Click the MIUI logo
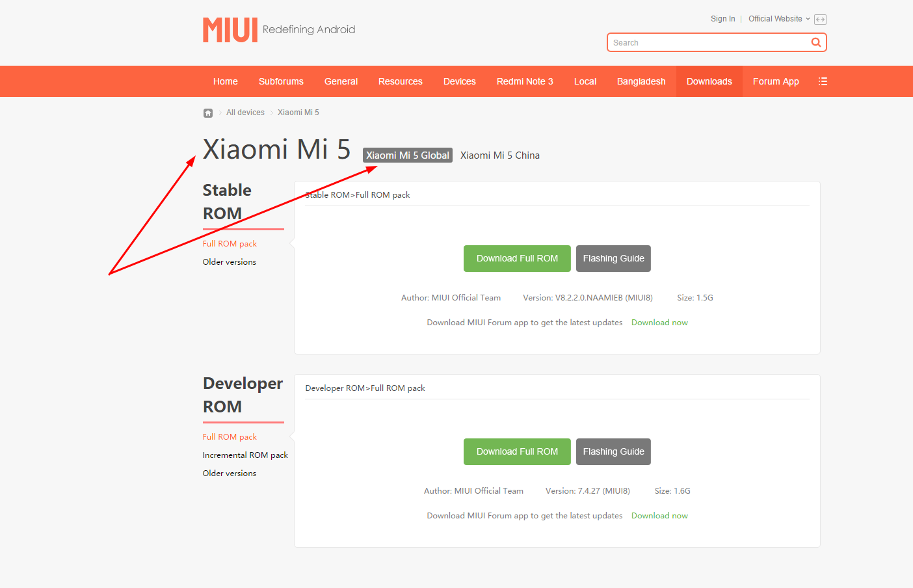 (230, 30)
